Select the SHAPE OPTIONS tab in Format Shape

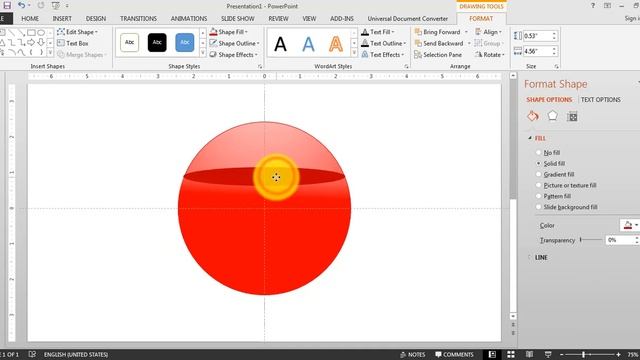[x=549, y=100]
